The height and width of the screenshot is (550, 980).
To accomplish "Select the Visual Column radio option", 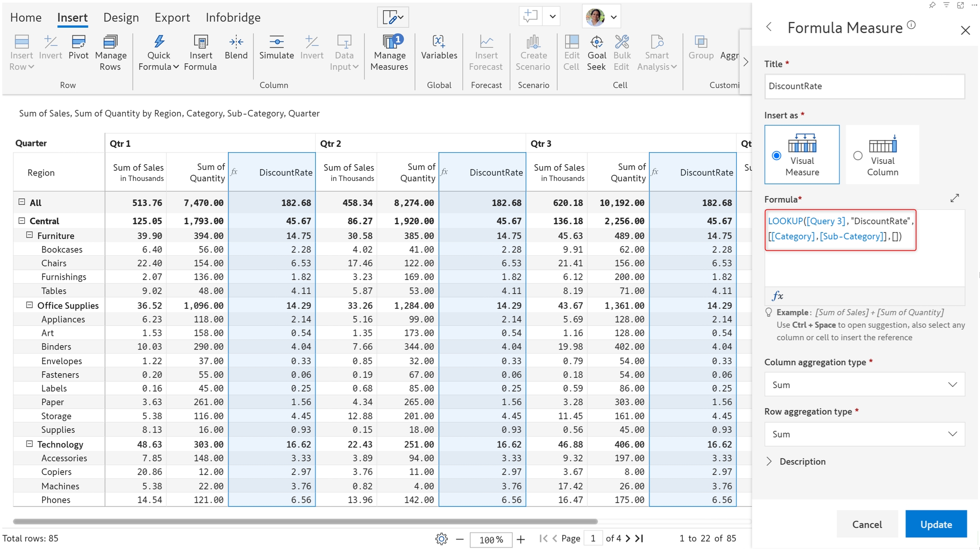I will click(857, 155).
